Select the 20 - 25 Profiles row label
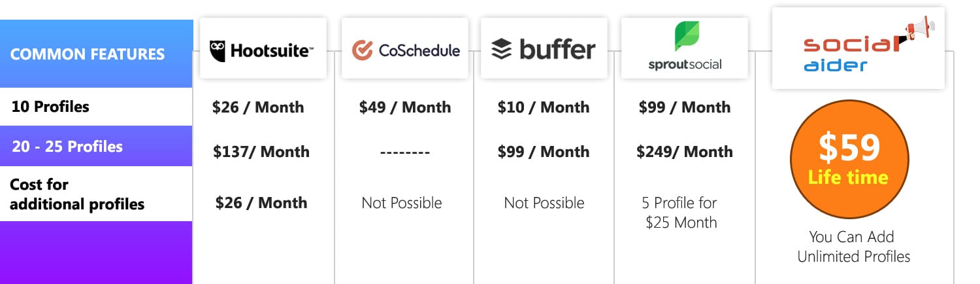 click(67, 146)
